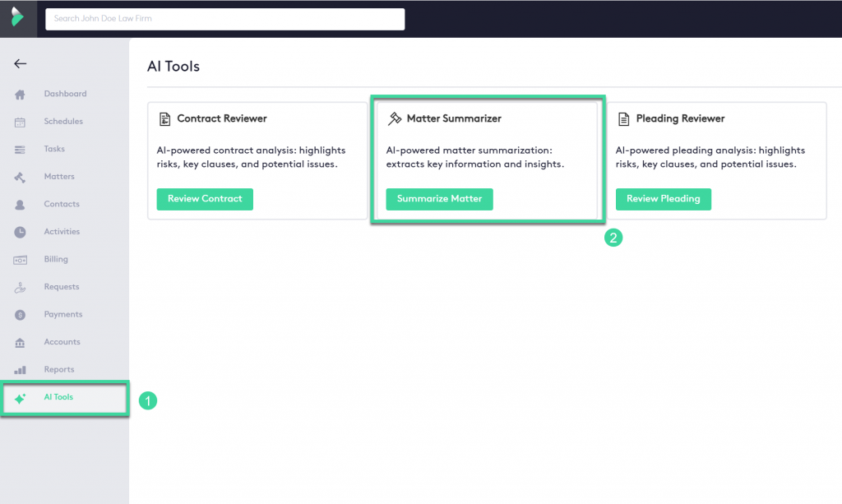This screenshot has width=842, height=504.
Task: Click the Pleading Reviewer card title
Action: click(680, 118)
